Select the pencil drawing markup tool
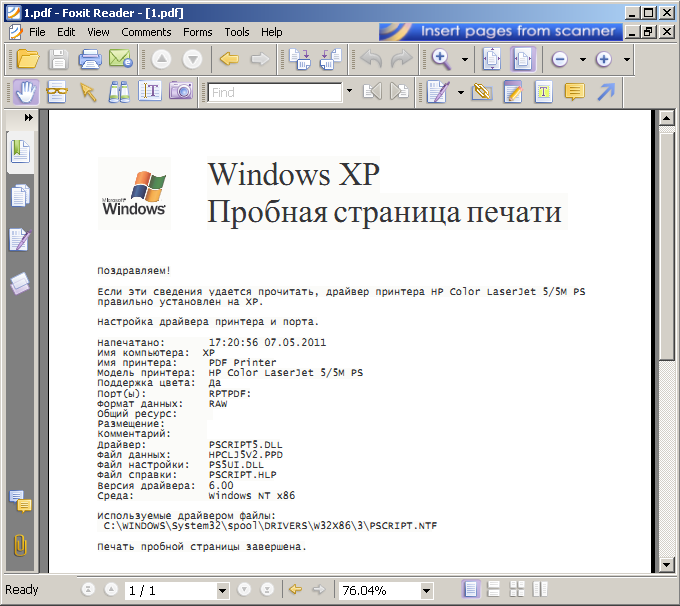Image resolution: width=680 pixels, height=606 pixels. [x=438, y=92]
